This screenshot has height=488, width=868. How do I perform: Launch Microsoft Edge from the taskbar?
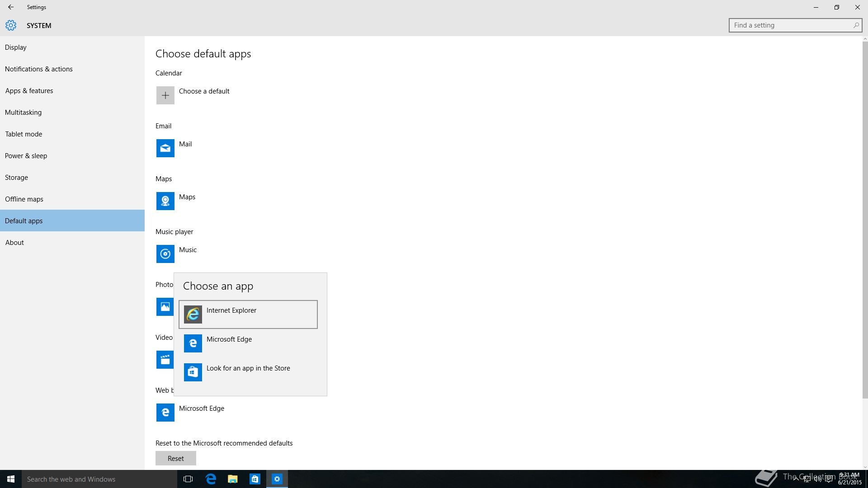tap(211, 479)
